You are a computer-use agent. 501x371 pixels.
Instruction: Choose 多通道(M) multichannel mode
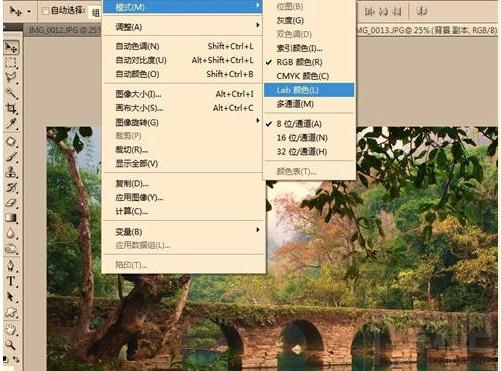click(x=309, y=104)
